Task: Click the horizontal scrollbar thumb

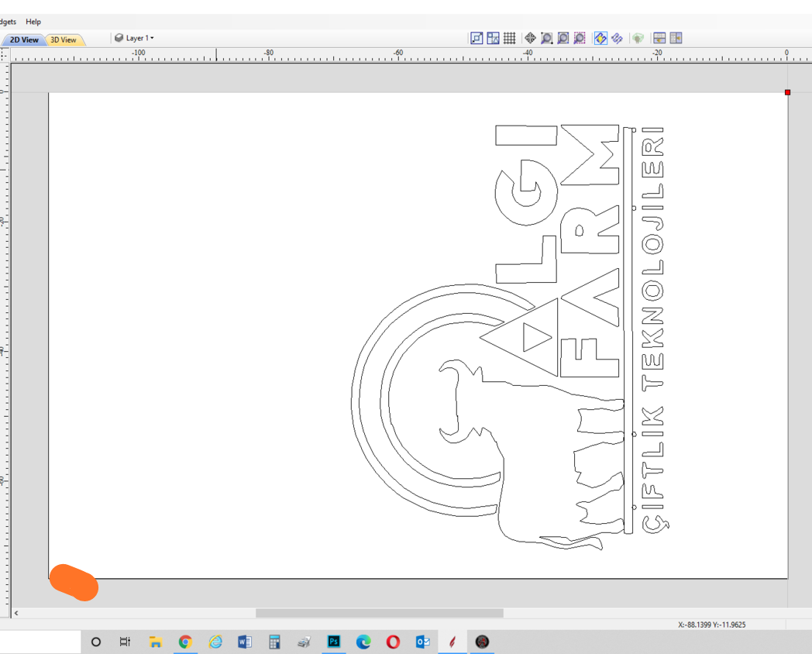Action: click(x=380, y=613)
